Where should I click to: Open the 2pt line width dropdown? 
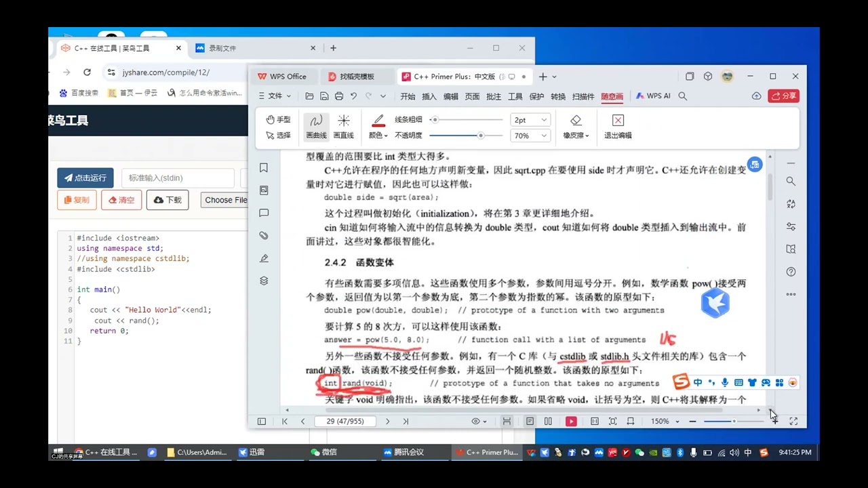[x=530, y=120]
